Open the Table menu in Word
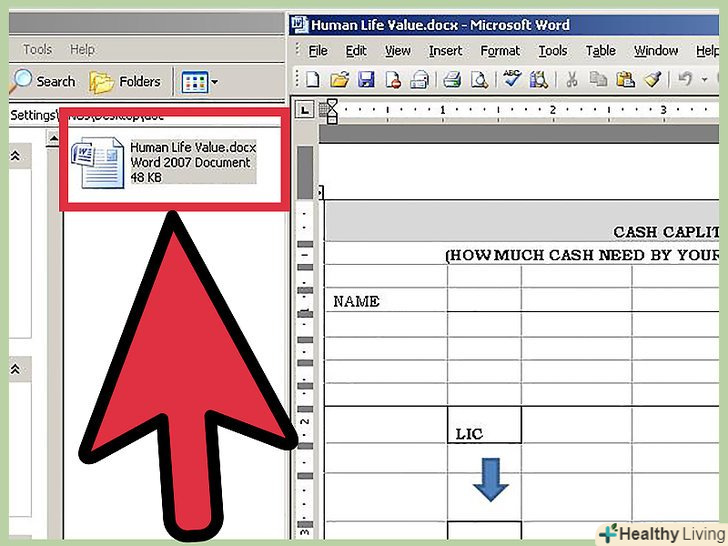728x546 pixels. click(x=600, y=51)
